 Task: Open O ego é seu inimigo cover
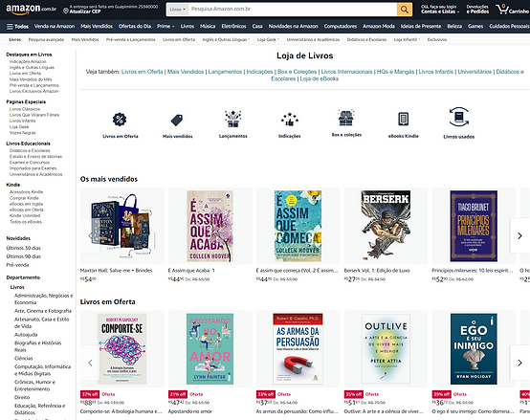point(474,348)
